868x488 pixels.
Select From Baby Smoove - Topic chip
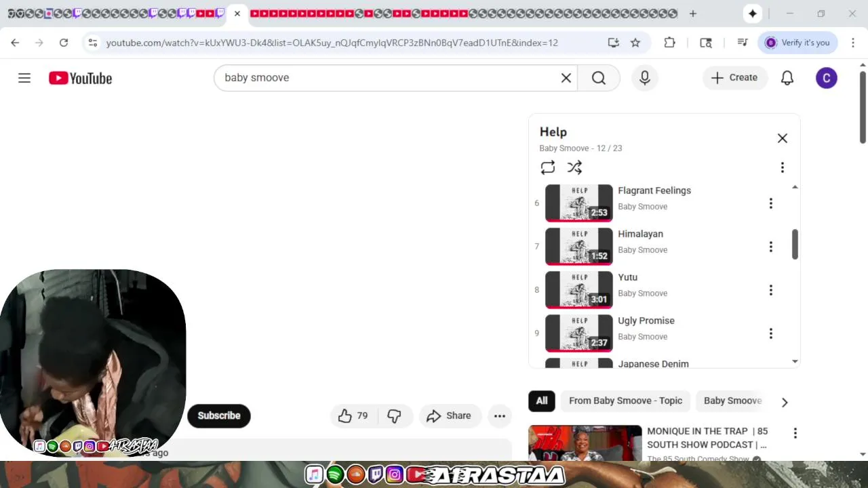coord(625,401)
